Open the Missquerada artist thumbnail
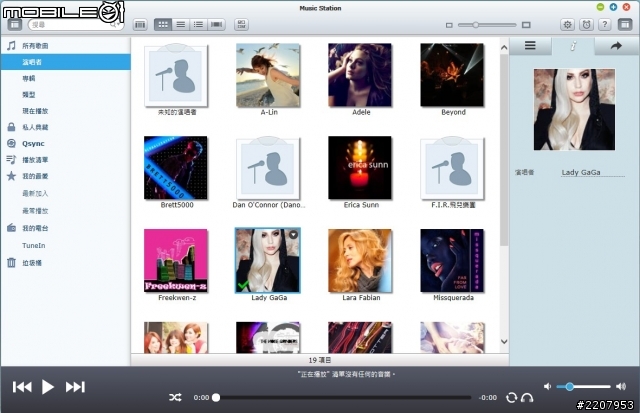 point(452,261)
